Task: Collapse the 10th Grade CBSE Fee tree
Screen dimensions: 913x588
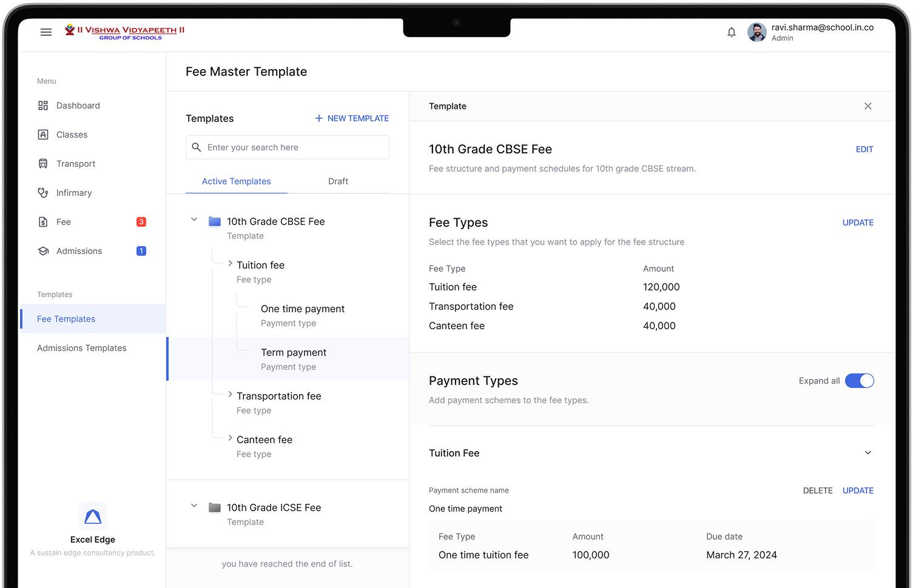Action: coord(194,219)
